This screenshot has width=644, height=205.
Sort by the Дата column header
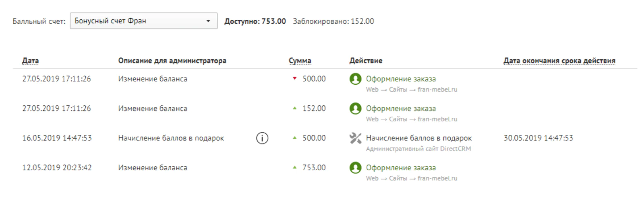point(30,61)
